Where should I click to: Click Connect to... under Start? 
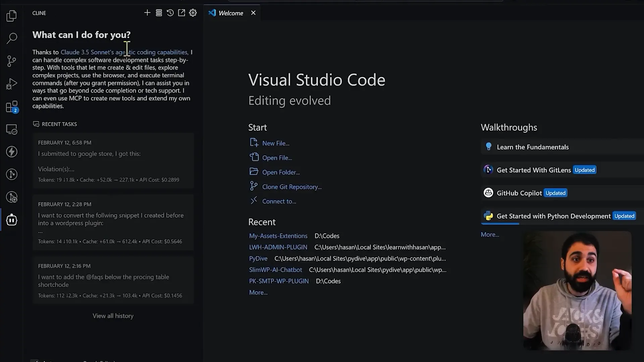coord(279,201)
